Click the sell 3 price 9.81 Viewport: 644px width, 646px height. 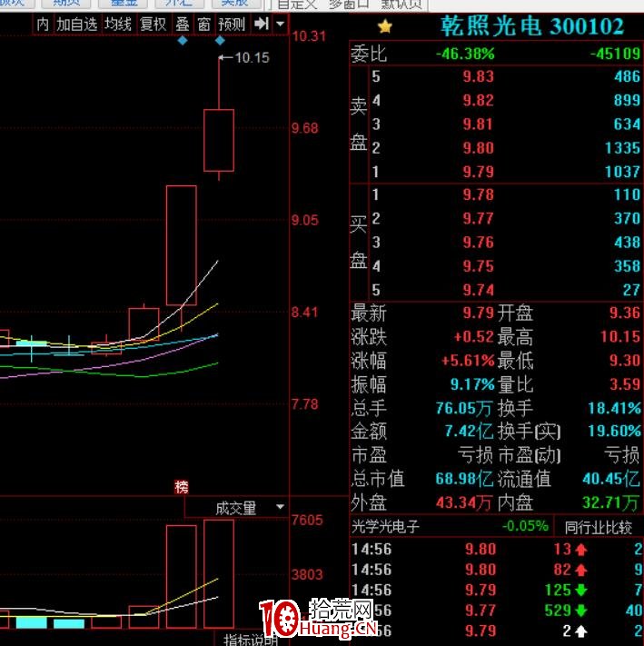pyautogui.click(x=478, y=124)
